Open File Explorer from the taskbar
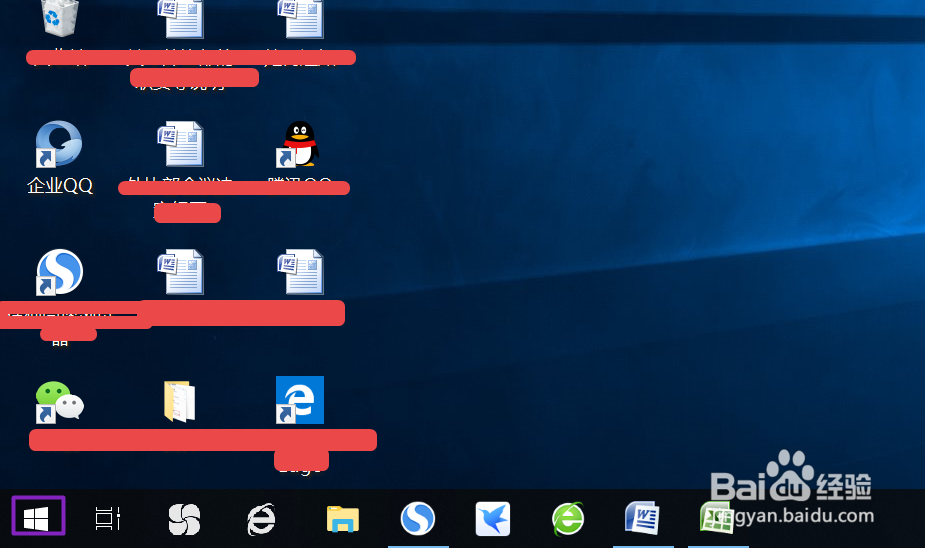 343,519
